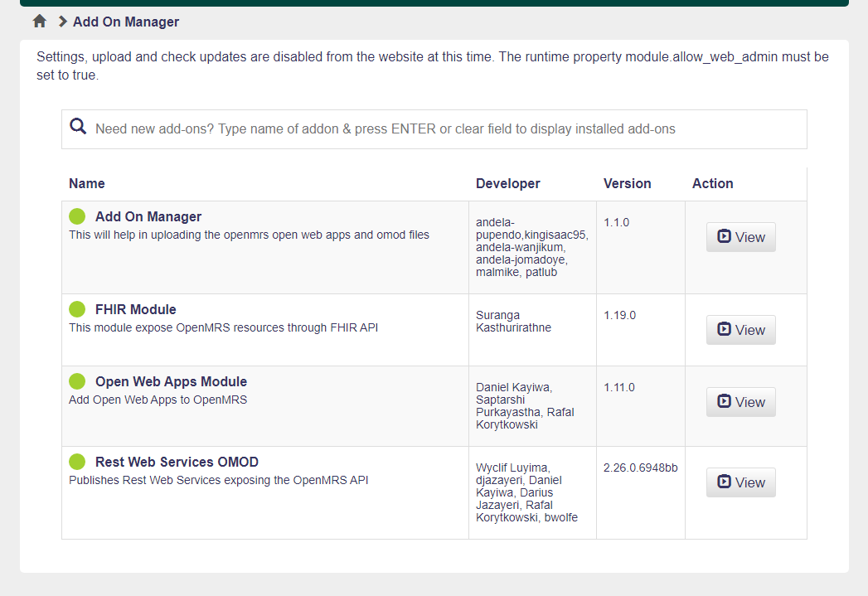The height and width of the screenshot is (596, 868).
Task: Click the Name column header
Action: (x=87, y=184)
